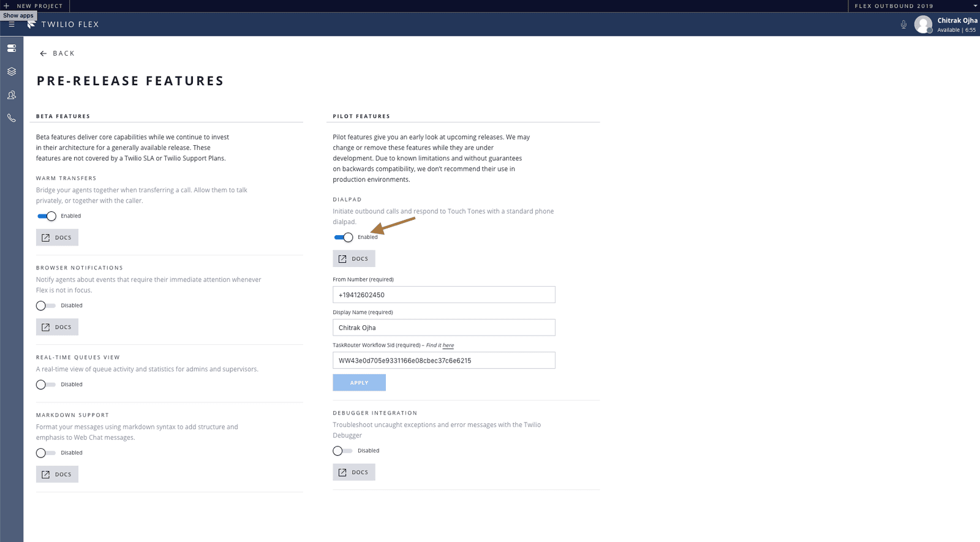Expand the Flex Outbound 2019 project dropdown

coord(975,6)
